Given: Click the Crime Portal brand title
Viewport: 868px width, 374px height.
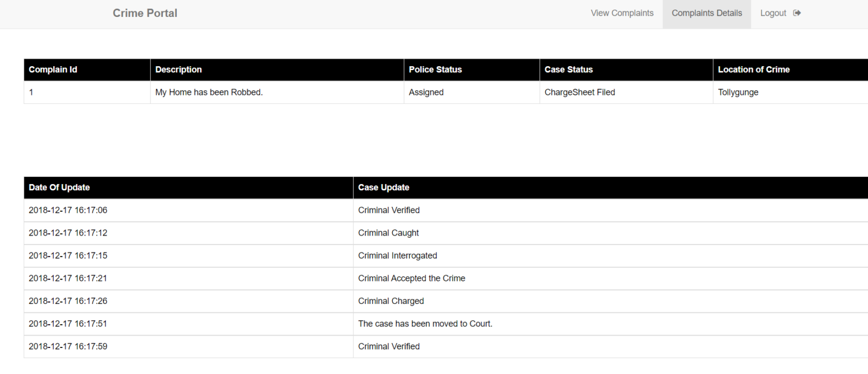Looking at the screenshot, I should pyautogui.click(x=145, y=13).
